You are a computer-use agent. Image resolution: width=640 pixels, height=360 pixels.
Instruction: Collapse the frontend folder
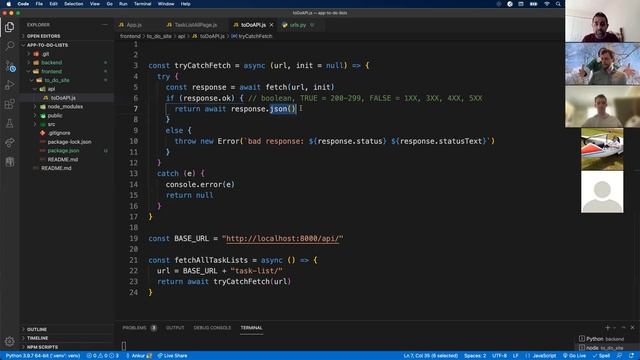tap(51, 71)
